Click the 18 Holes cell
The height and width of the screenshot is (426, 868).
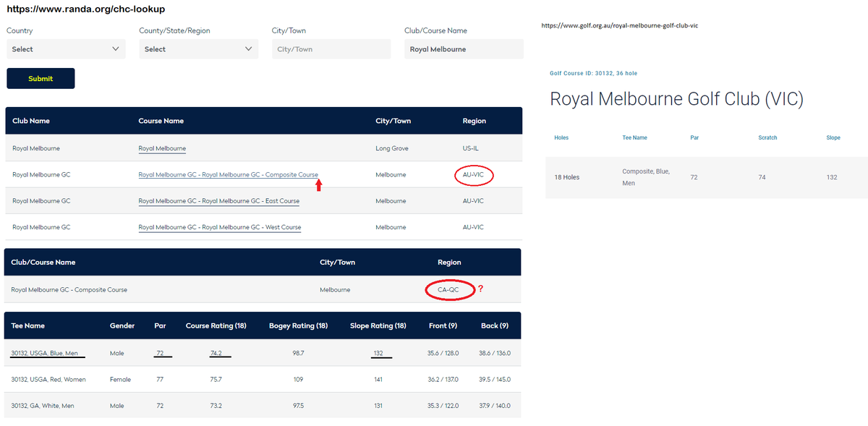(x=566, y=177)
